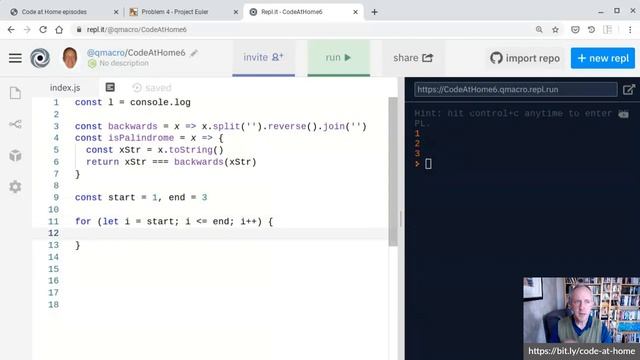Viewport: 640px width, 360px height.
Task: Click 'const start = 1, end = 3' line
Action: [141, 198]
